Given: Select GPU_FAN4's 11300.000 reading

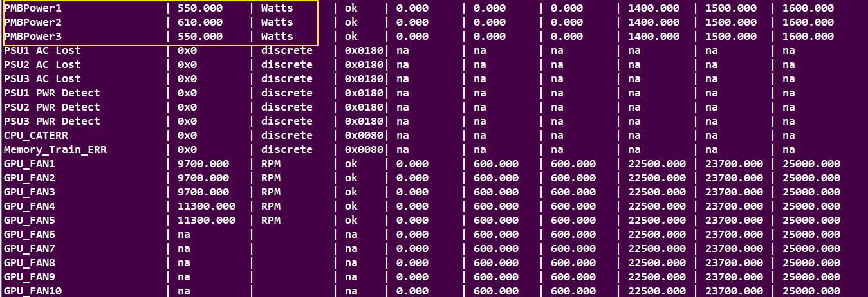Looking at the screenshot, I should (206, 206).
